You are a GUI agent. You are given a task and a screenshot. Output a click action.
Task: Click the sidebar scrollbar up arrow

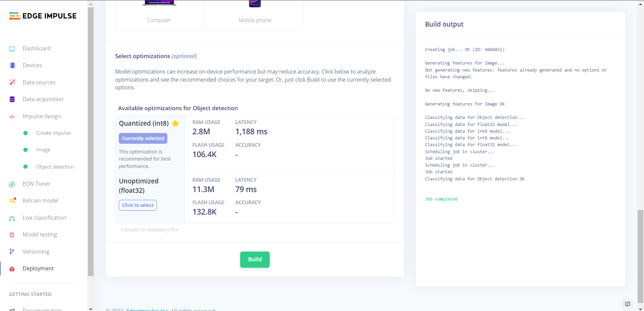point(91,4)
